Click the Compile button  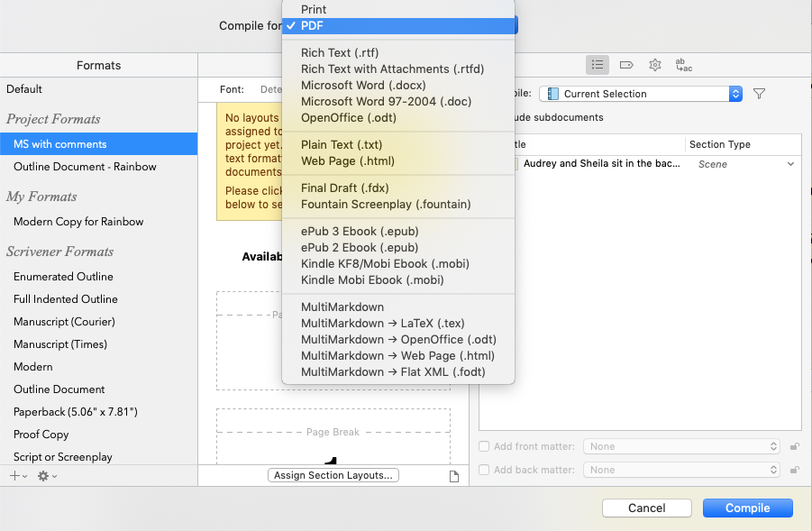[x=747, y=508]
